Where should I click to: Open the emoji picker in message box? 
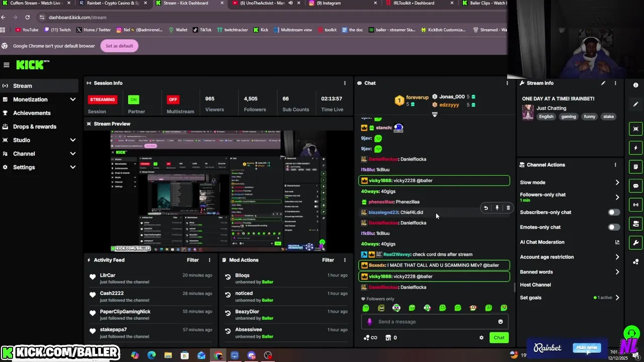(x=500, y=322)
